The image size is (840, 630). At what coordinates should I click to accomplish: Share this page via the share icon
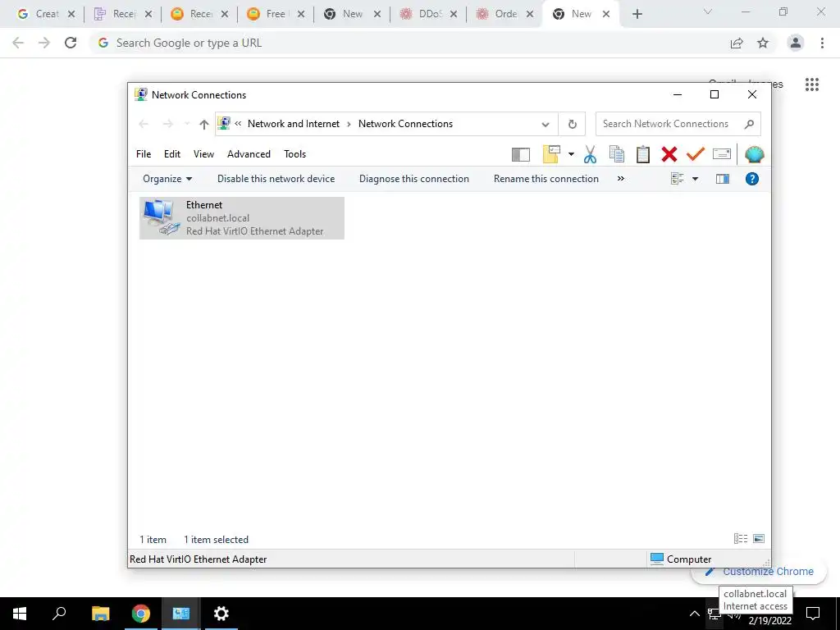tap(737, 43)
